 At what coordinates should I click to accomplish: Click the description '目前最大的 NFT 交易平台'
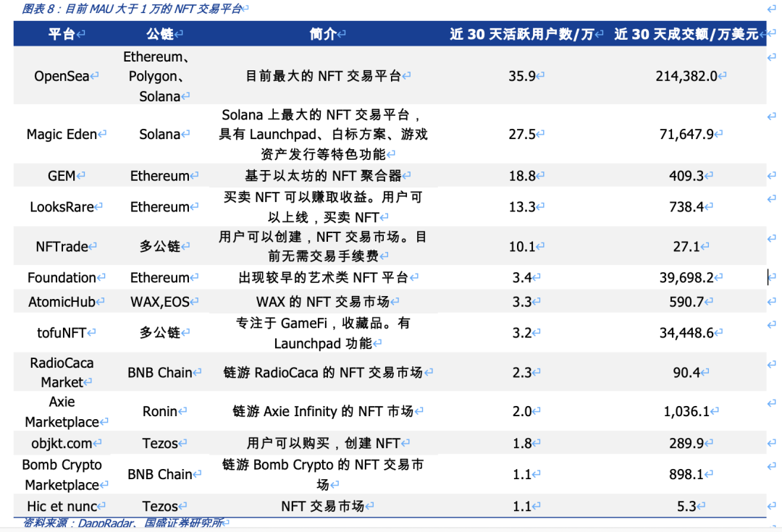point(323,76)
